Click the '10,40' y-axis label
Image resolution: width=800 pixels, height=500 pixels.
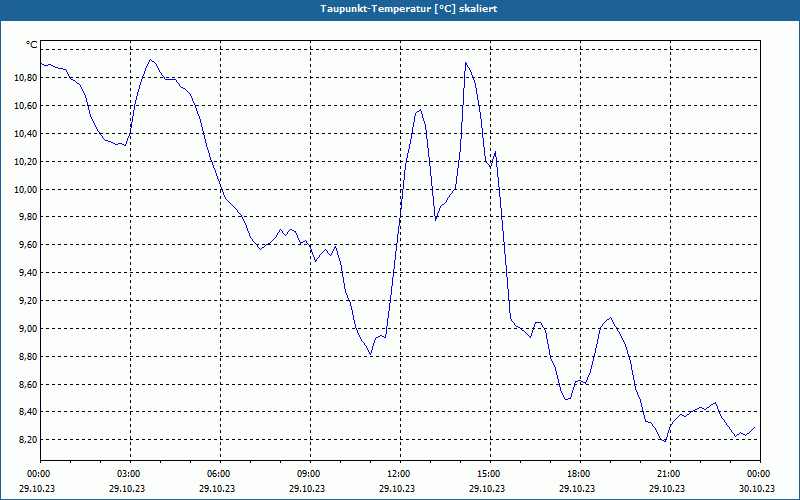point(27,134)
